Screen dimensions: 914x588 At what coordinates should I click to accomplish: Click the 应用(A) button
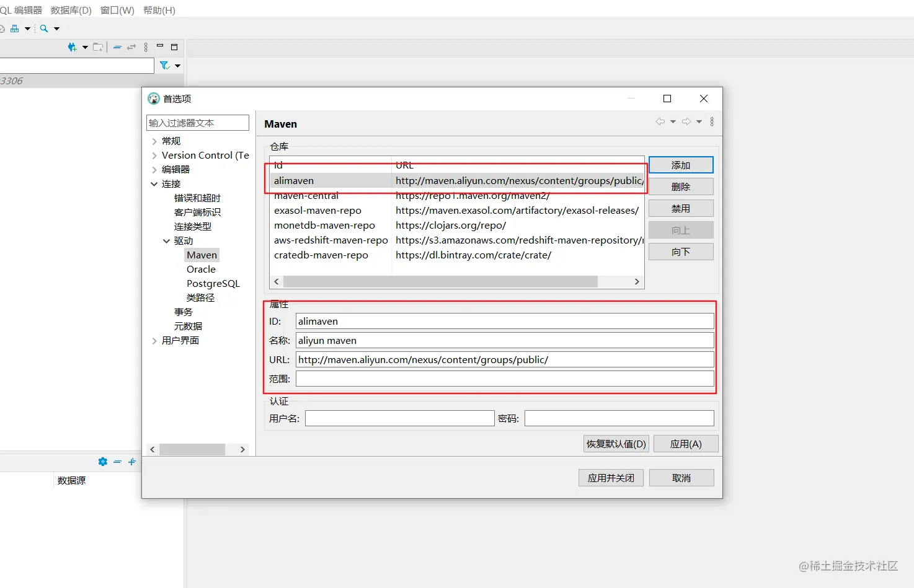pyautogui.click(x=686, y=444)
